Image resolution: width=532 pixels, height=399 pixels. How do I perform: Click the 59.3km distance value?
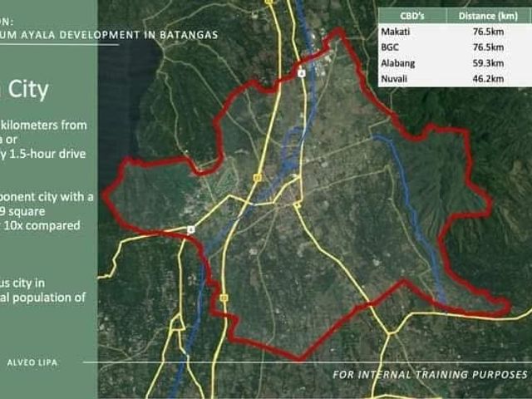pyautogui.click(x=488, y=63)
